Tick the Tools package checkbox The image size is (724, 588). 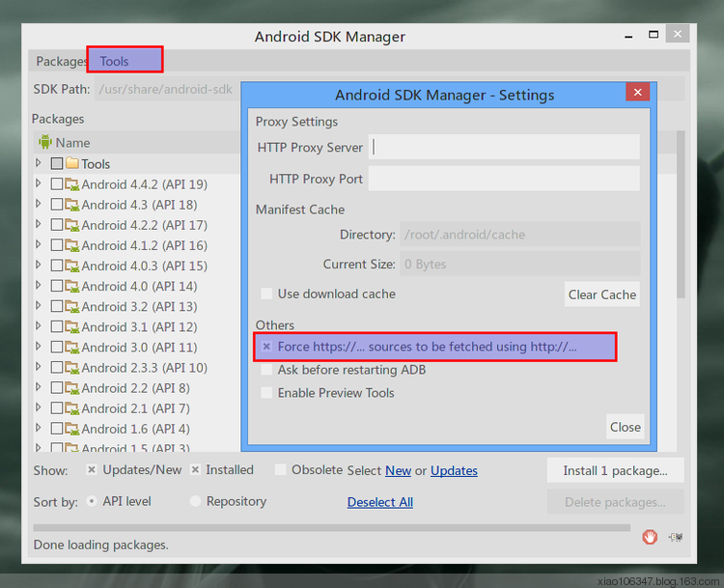pyautogui.click(x=57, y=163)
